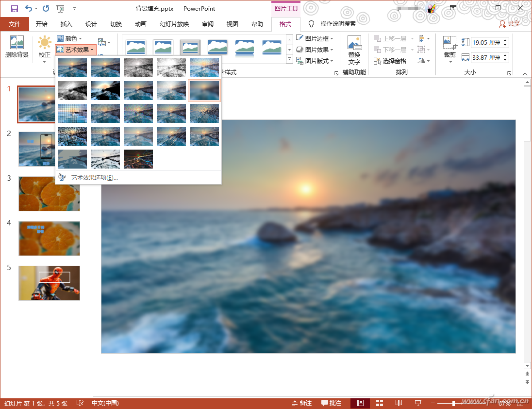Collapse the 艺术效果 dropdown button
The height and width of the screenshot is (409, 532).
point(75,50)
